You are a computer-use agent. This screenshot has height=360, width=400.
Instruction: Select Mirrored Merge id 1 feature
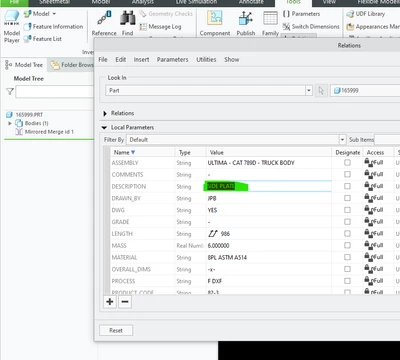click(44, 132)
